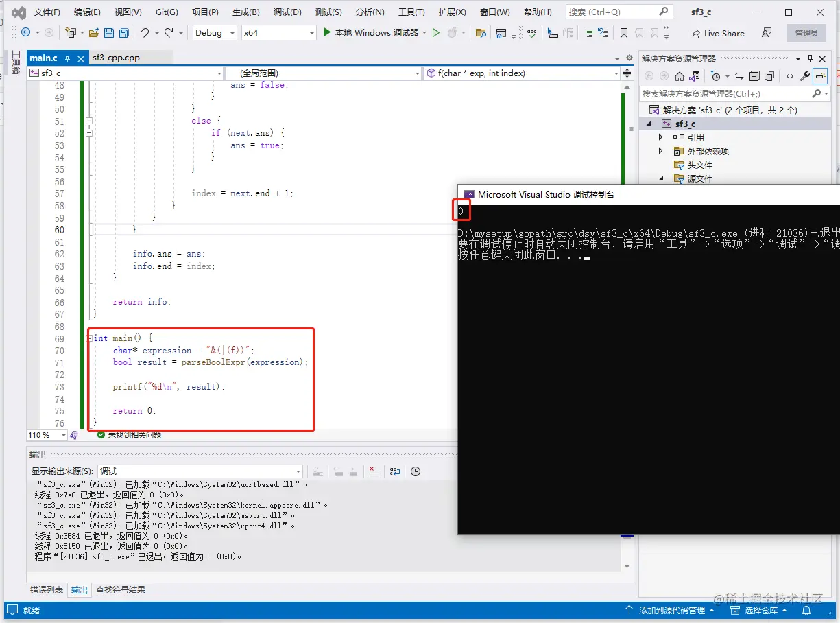The height and width of the screenshot is (623, 840).
Task: Click the feedback person icon near Live Share
Action: click(767, 32)
